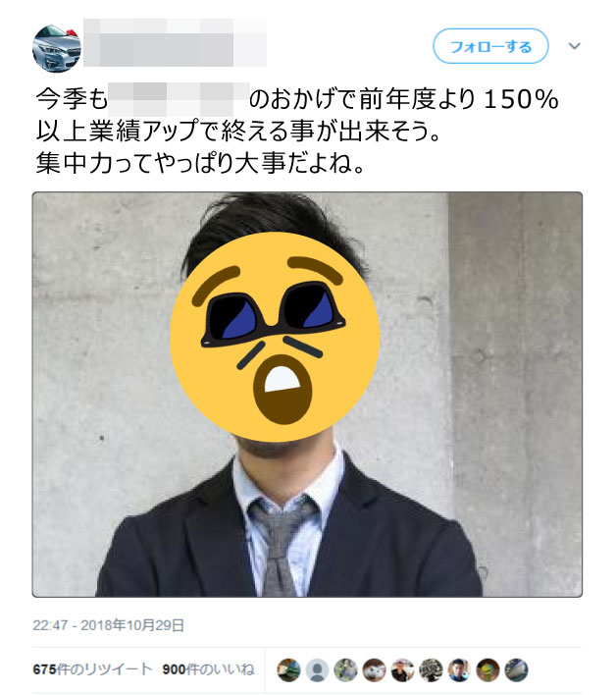Open the white hamster liker avatar
616x695 pixels.
374,669
